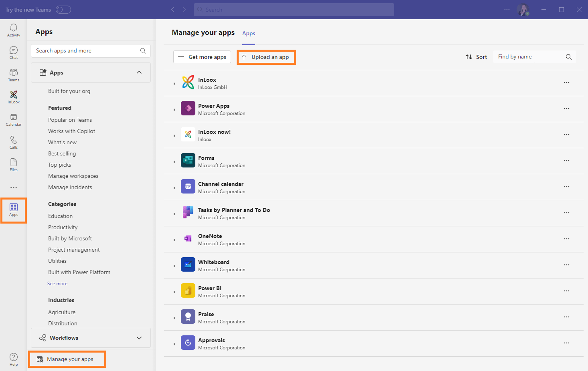Expand the OneNote row arrow
Screen dimensions: 588x371
coord(174,240)
